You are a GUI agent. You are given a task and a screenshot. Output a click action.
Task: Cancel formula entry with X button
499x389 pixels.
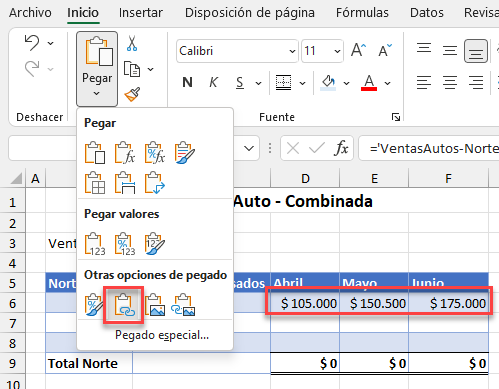click(x=293, y=148)
